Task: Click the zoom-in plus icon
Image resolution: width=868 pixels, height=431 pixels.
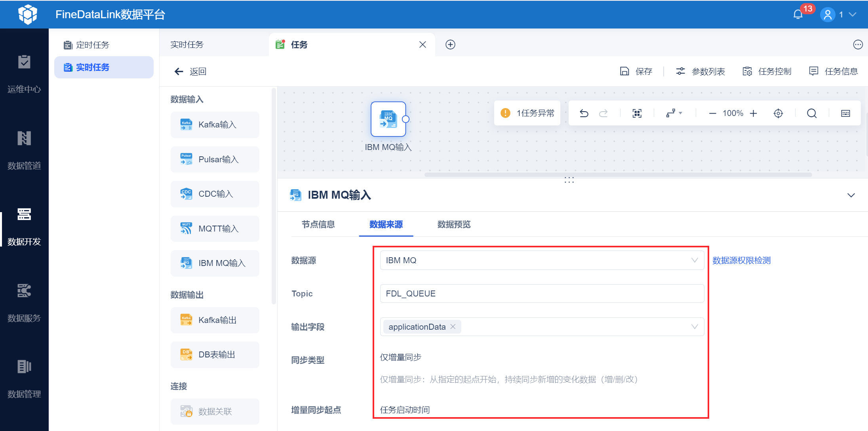Action: click(754, 114)
